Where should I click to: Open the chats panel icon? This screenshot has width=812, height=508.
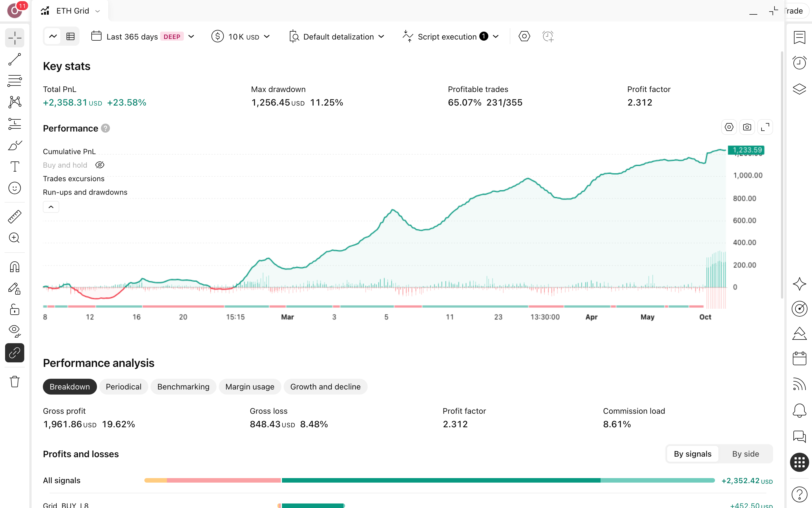pos(799,436)
